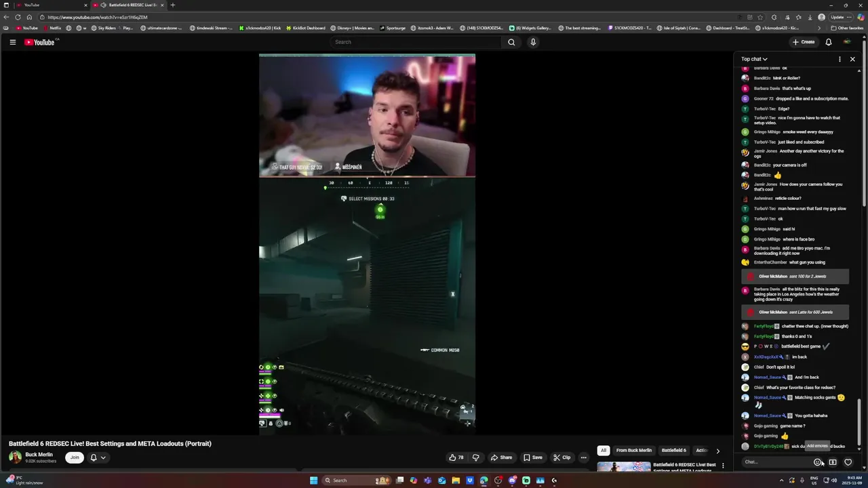The height and width of the screenshot is (488, 868).
Task: Go to YouTube home via the logo
Action: pyautogui.click(x=40, y=42)
